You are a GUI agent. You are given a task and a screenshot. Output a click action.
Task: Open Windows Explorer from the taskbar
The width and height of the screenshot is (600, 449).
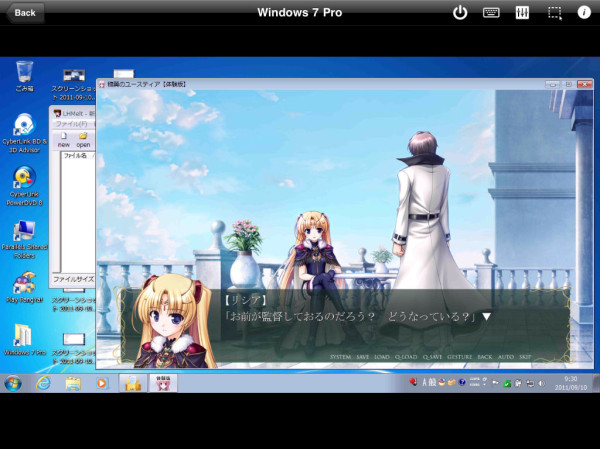(x=73, y=383)
